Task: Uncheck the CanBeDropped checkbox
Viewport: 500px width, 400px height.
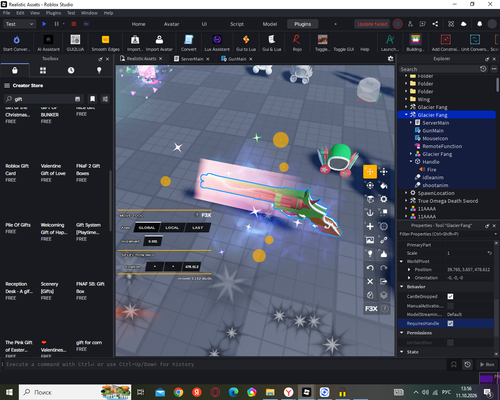Action: click(x=450, y=296)
